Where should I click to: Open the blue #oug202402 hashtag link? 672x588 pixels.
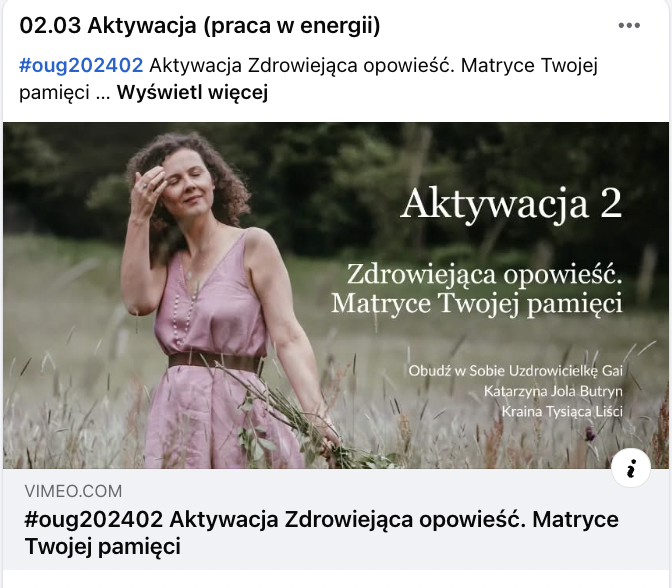click(81, 66)
